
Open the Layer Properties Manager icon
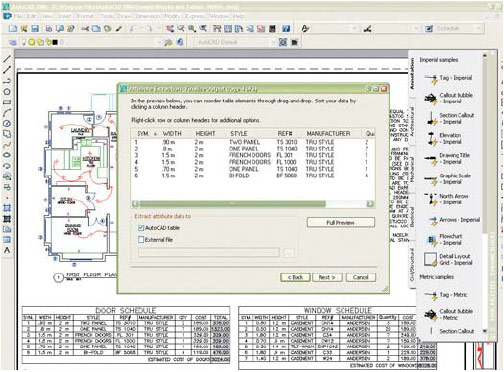point(13,42)
